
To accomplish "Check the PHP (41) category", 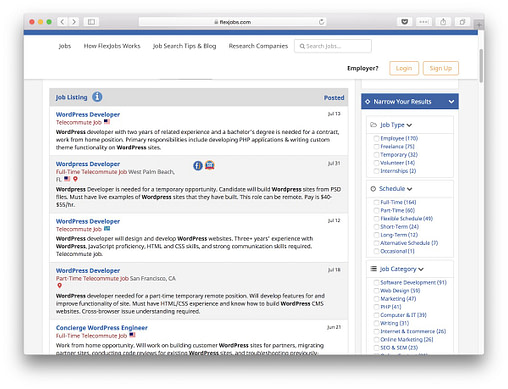I will pos(376,307).
